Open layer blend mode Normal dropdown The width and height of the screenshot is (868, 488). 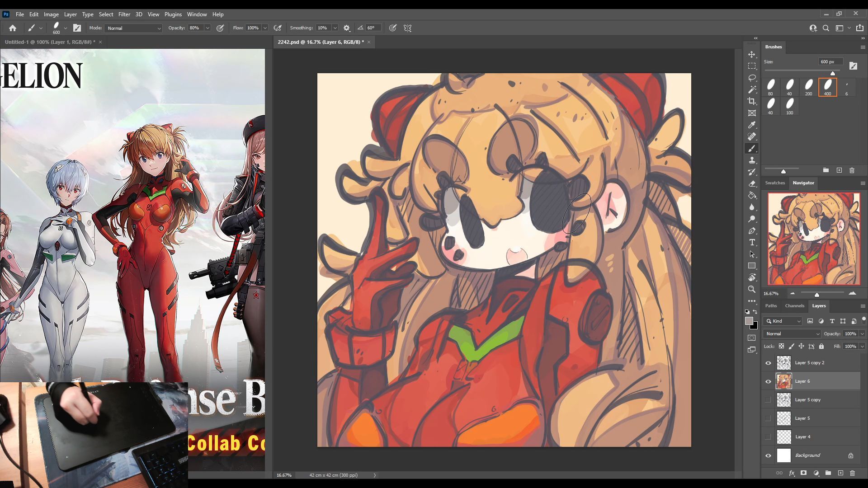(792, 334)
